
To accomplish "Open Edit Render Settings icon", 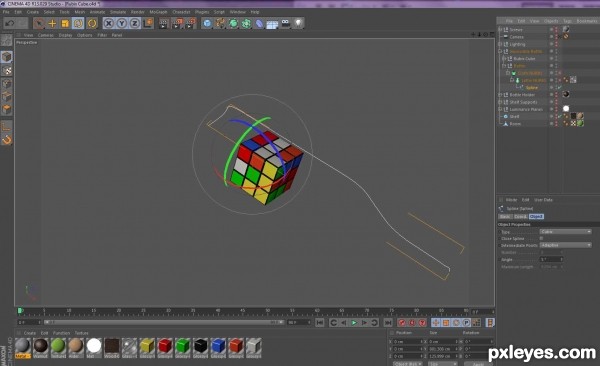I will point(190,23).
